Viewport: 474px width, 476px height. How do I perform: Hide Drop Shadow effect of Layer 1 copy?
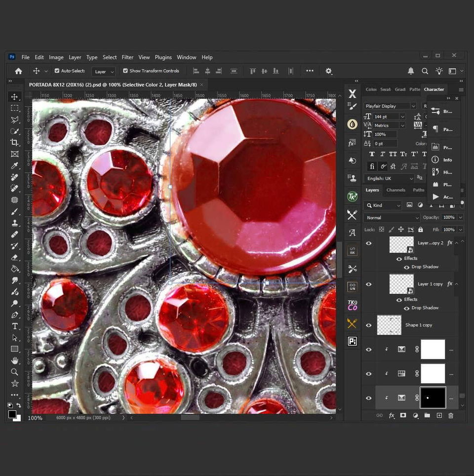click(406, 308)
